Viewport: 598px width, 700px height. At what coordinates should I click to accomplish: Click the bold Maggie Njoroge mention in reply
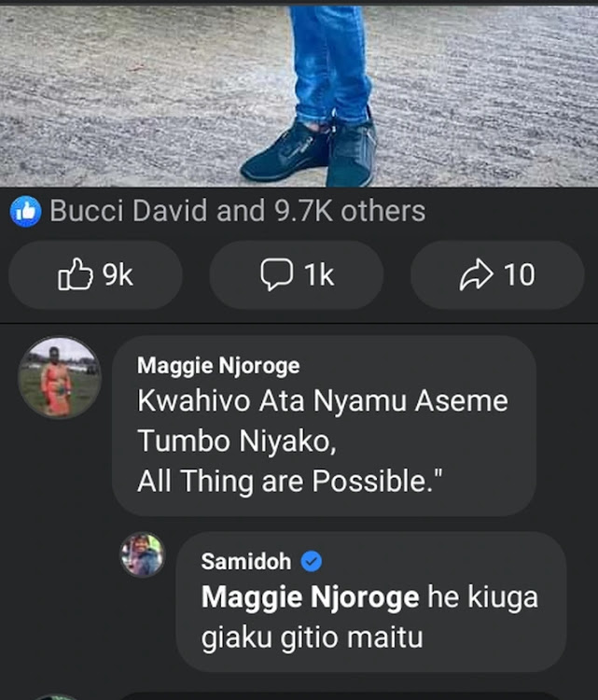pos(310,597)
